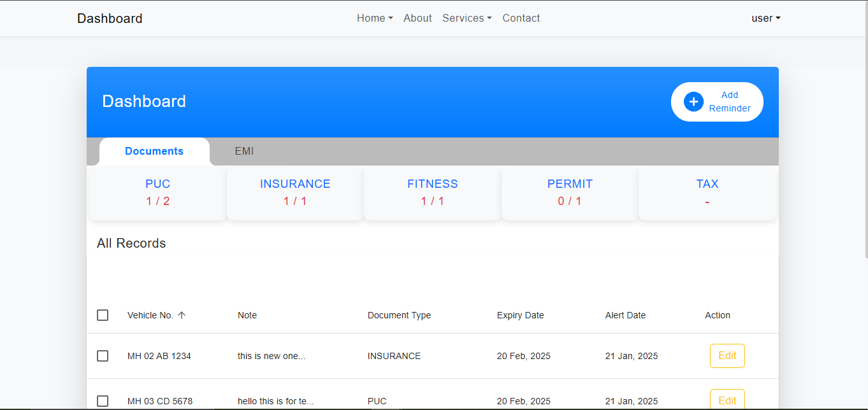Open the user account dropdown
Image resolution: width=868 pixels, height=410 pixels.
point(765,18)
